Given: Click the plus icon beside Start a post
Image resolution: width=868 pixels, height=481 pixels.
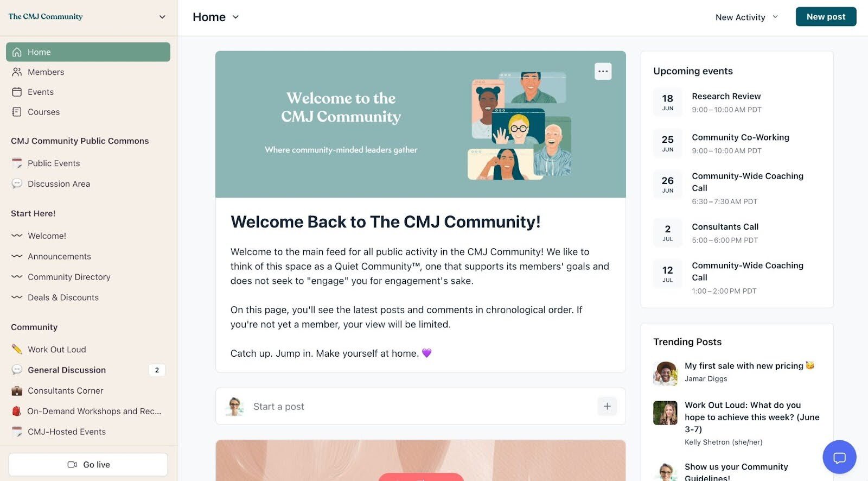Looking at the screenshot, I should tap(607, 406).
